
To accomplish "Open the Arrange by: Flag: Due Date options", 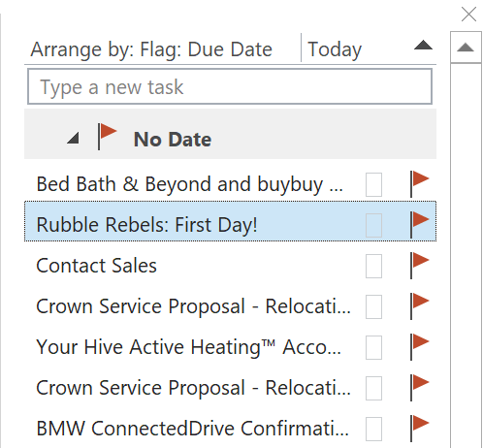I will coord(151,49).
